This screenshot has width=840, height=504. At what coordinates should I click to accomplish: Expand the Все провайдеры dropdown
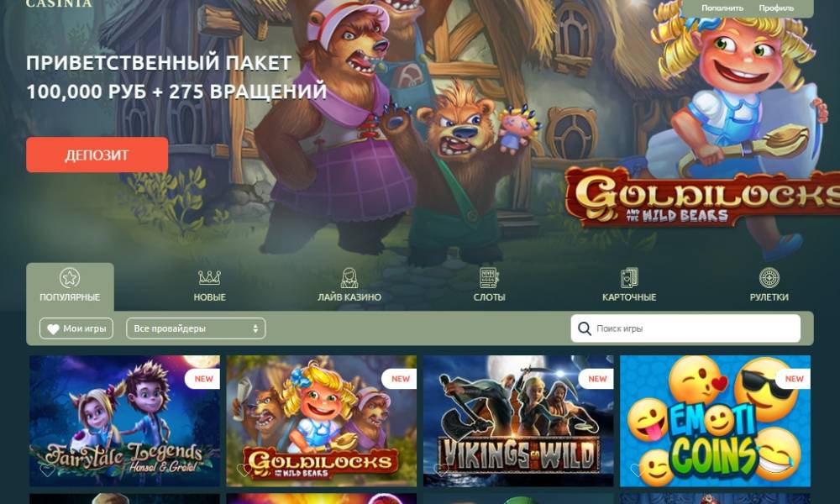point(196,328)
